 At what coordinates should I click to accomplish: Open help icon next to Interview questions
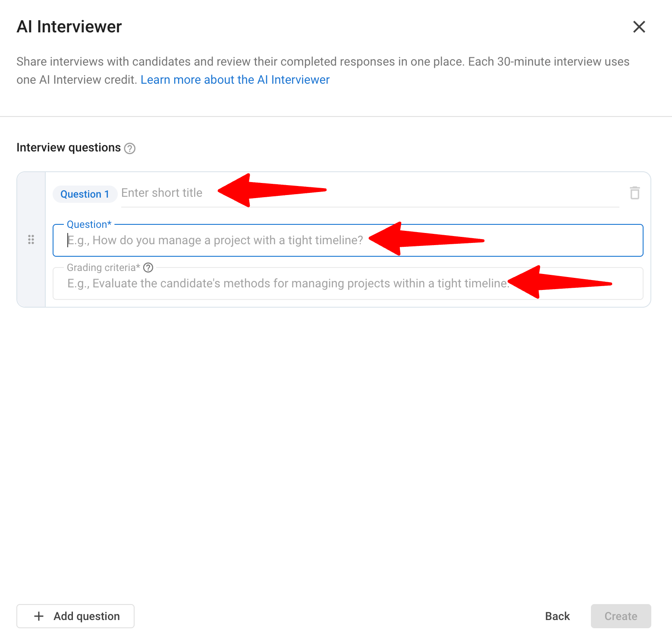[130, 148]
